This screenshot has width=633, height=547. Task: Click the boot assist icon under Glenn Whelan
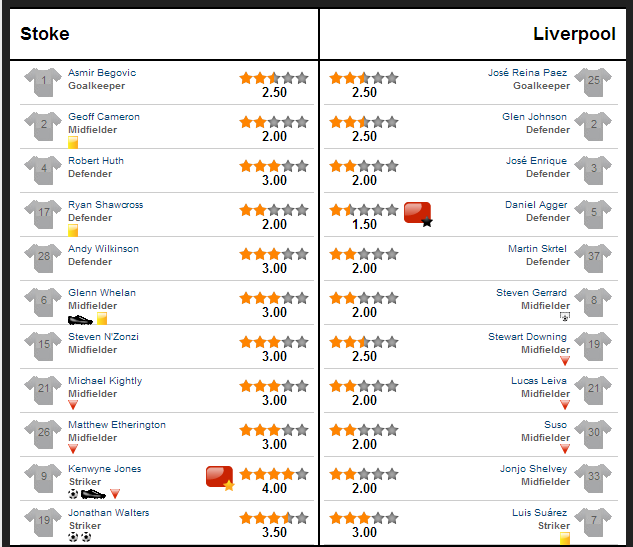click(80, 320)
